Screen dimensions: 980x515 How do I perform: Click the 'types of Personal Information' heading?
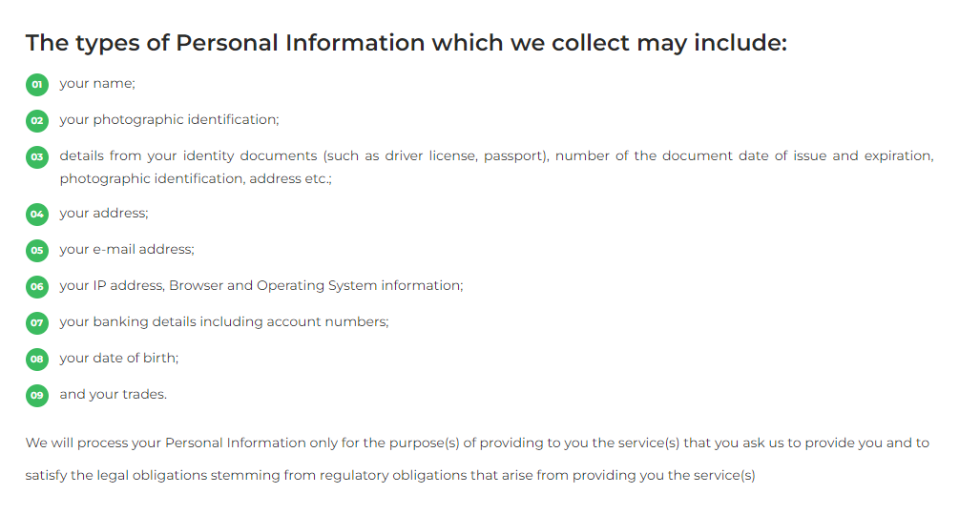click(x=407, y=43)
